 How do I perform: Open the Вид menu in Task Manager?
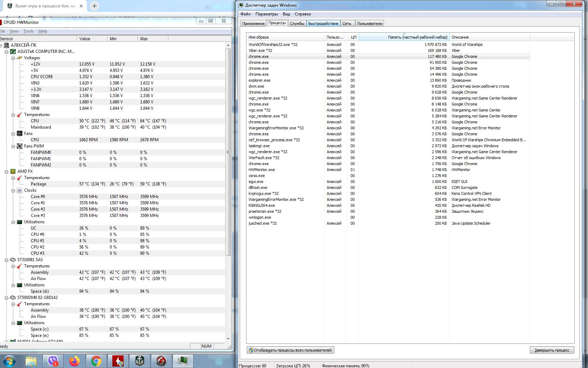[x=286, y=14]
